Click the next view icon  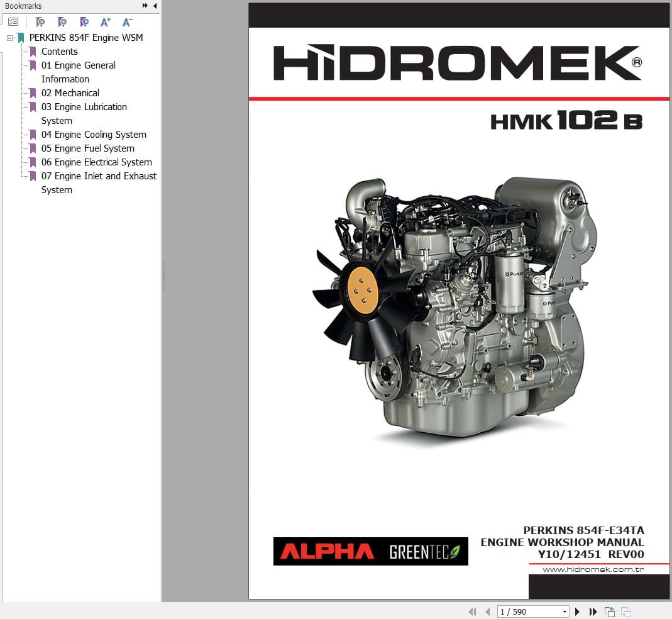point(625,611)
